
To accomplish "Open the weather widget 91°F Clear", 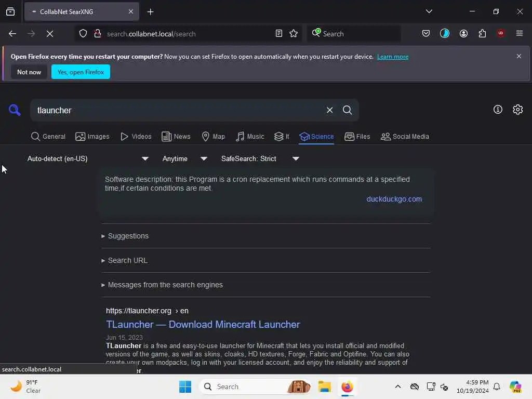I will point(25,387).
